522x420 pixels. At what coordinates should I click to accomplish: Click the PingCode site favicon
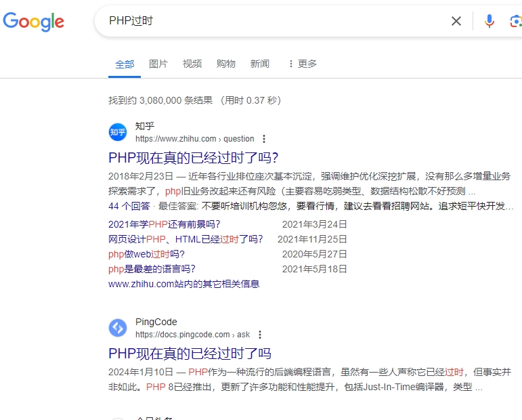pos(118,328)
